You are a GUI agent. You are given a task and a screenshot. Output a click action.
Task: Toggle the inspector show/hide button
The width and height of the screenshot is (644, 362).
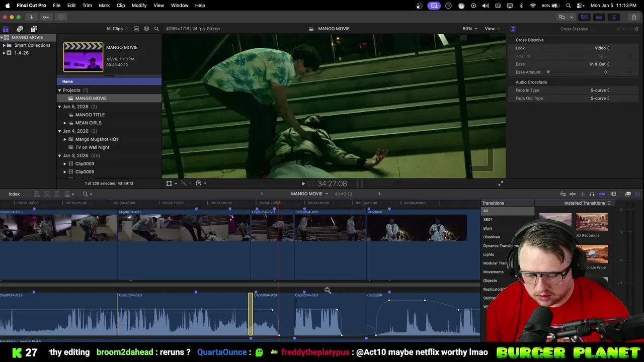[613, 17]
